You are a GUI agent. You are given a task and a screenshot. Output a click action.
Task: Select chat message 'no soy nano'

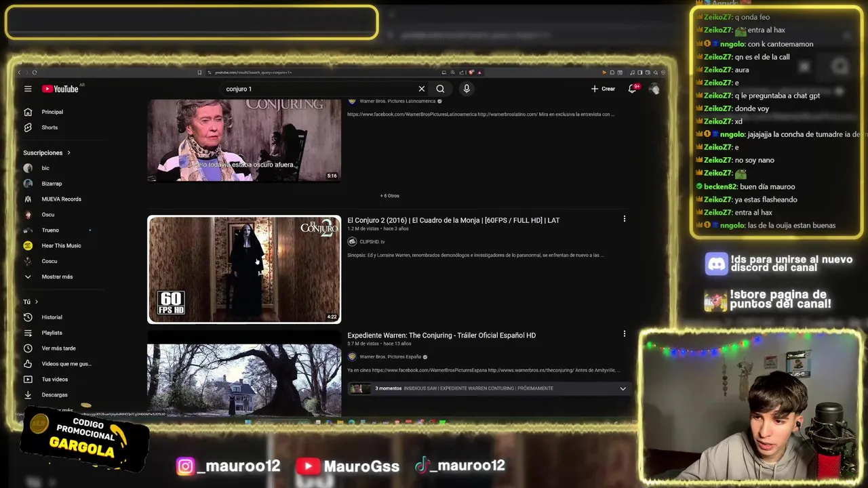(754, 160)
